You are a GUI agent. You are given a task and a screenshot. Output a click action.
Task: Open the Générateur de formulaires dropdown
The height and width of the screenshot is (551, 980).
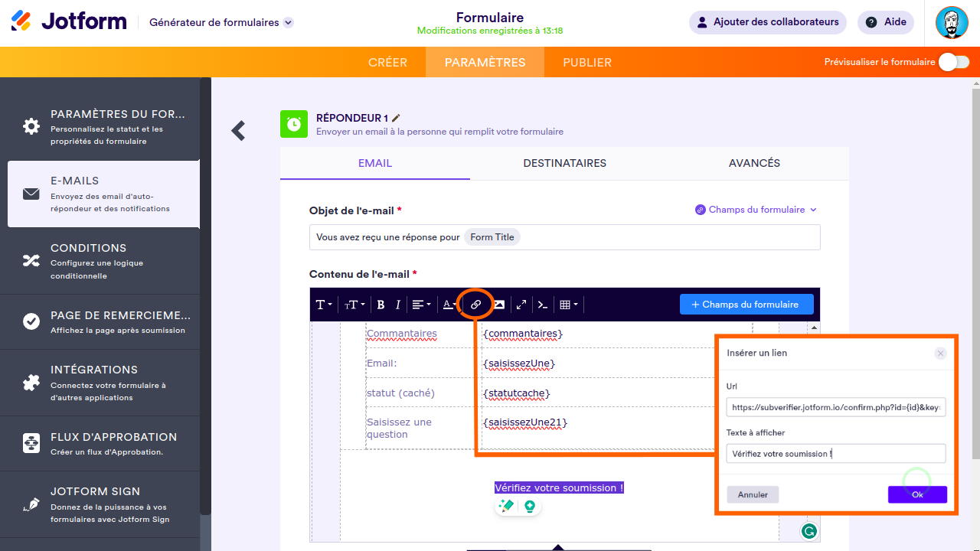(x=220, y=22)
